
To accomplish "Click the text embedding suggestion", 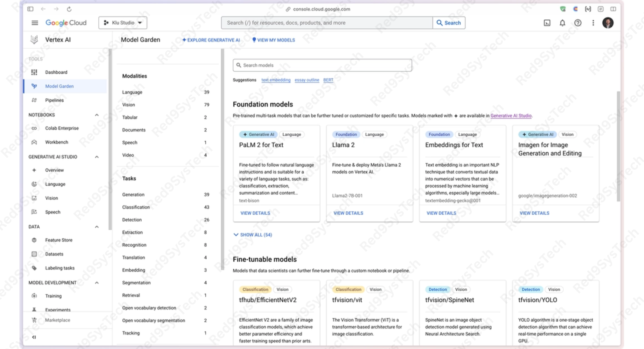I will [x=276, y=80].
